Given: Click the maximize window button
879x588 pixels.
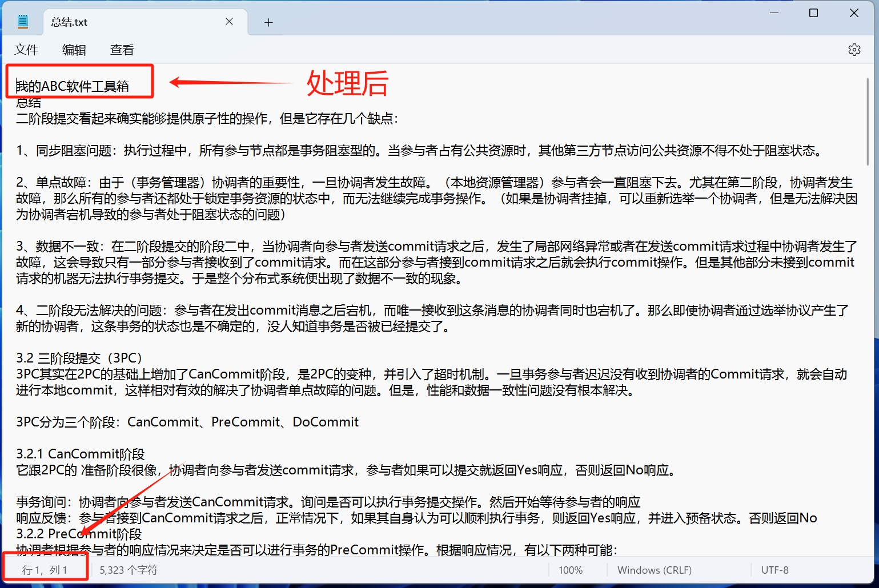Looking at the screenshot, I should tap(813, 13).
